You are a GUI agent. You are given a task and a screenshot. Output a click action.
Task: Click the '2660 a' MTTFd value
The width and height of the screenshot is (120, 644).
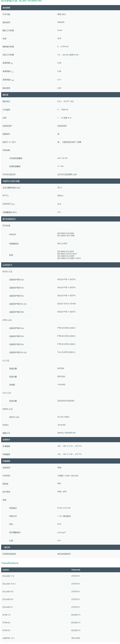click(x=60, y=196)
